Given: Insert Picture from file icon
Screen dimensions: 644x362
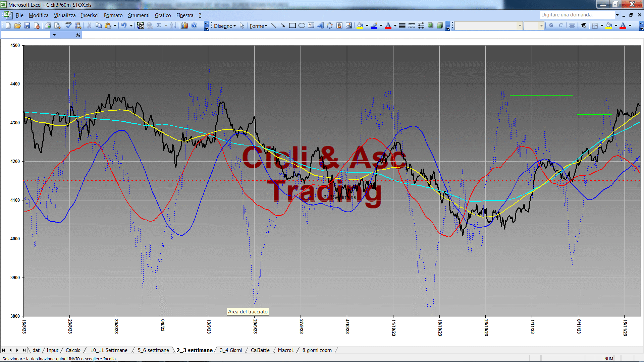Looking at the screenshot, I should [349, 25].
